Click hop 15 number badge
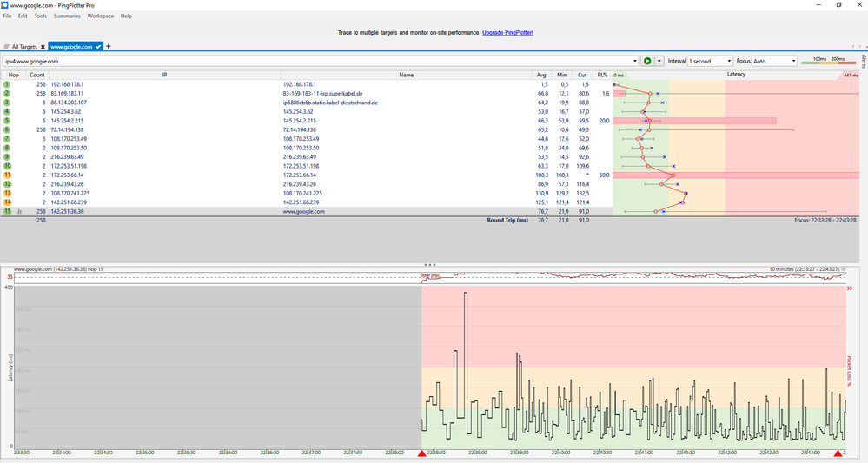The image size is (868, 463). pyautogui.click(x=7, y=211)
